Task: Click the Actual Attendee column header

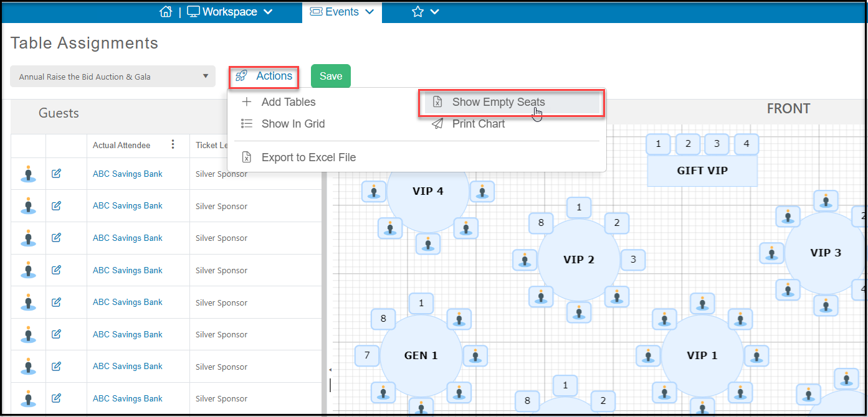Action: pyautogui.click(x=122, y=145)
